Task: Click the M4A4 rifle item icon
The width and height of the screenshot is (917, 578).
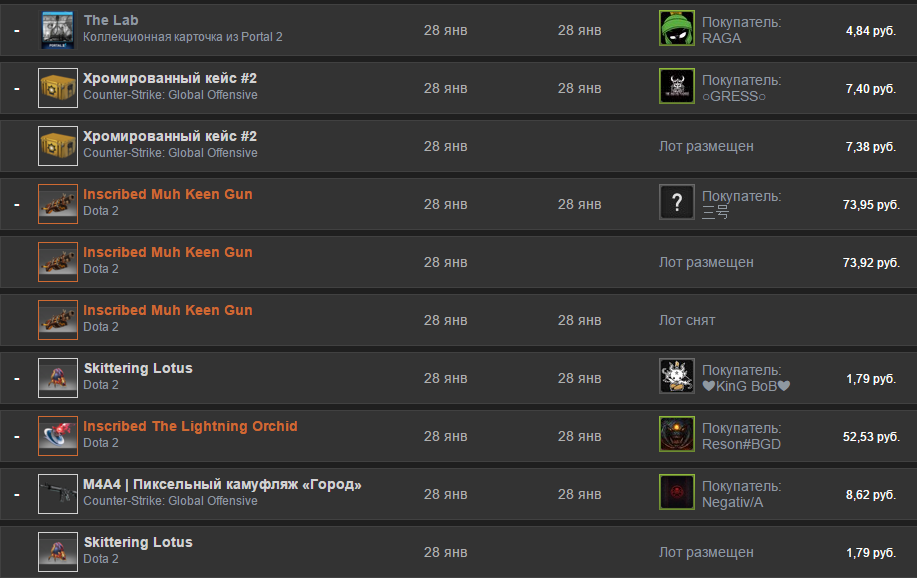Action: [x=58, y=494]
